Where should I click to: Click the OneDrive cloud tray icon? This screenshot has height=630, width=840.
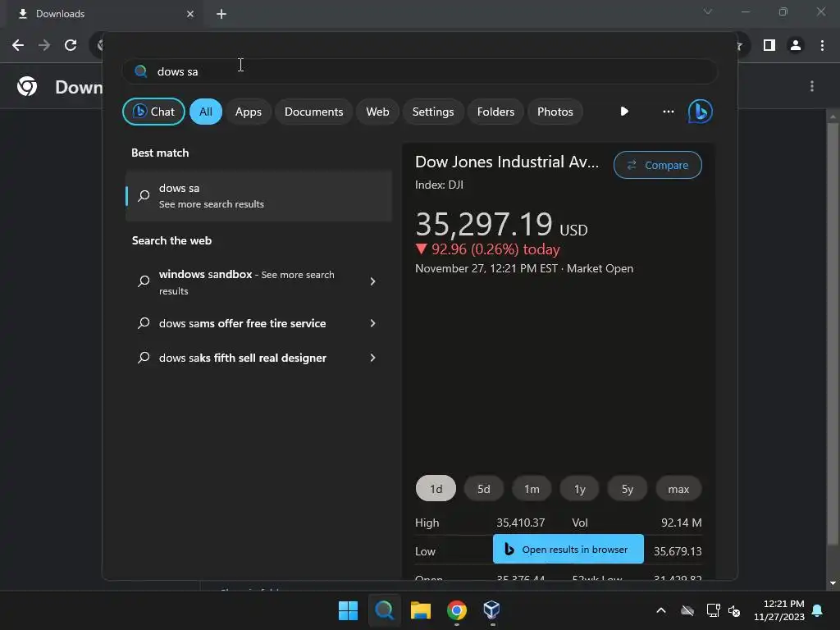pyautogui.click(x=687, y=610)
